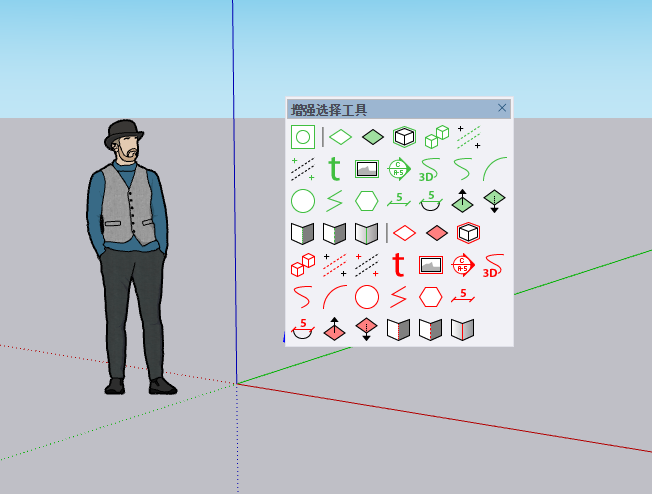Select the red linear dimension 5 icon

coord(463,296)
